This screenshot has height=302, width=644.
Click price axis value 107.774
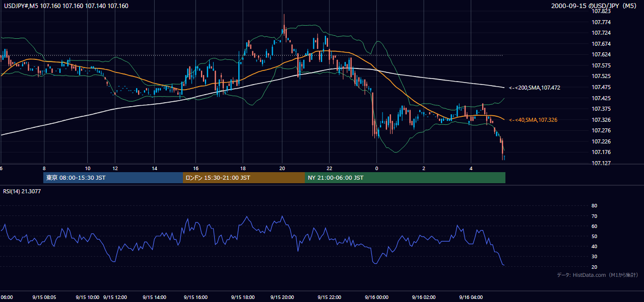(x=602, y=22)
